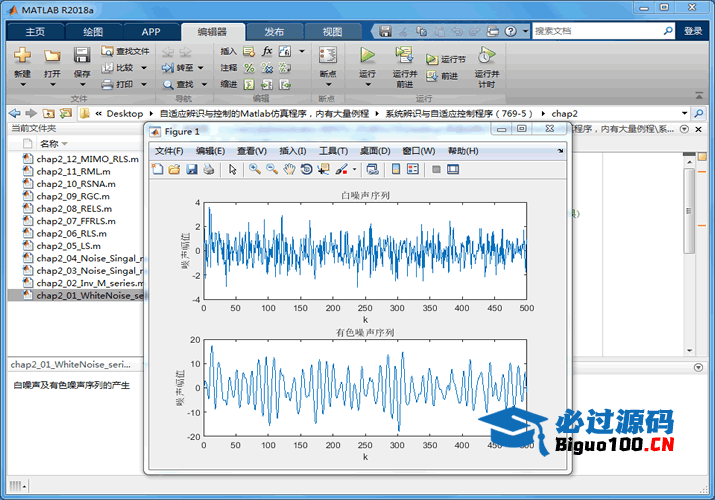Viewport: 715px width, 500px height.
Task: Click the fx insert function icon
Action: pos(267,51)
